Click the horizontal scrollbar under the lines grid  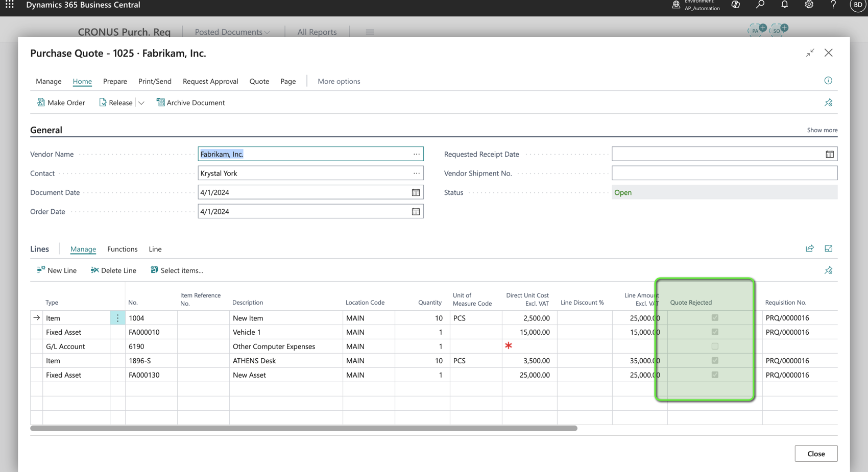pos(303,429)
